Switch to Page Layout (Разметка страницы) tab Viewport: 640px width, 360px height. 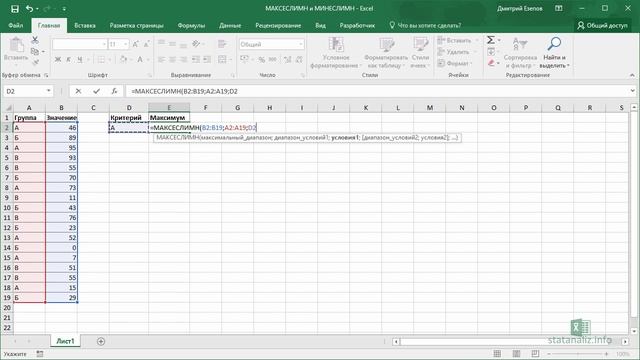click(x=136, y=25)
